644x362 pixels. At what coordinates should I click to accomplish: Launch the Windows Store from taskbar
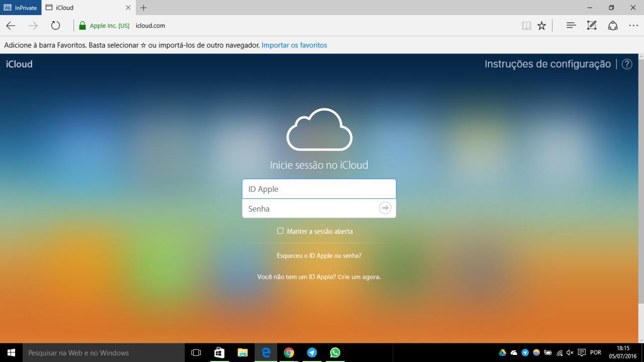click(219, 352)
